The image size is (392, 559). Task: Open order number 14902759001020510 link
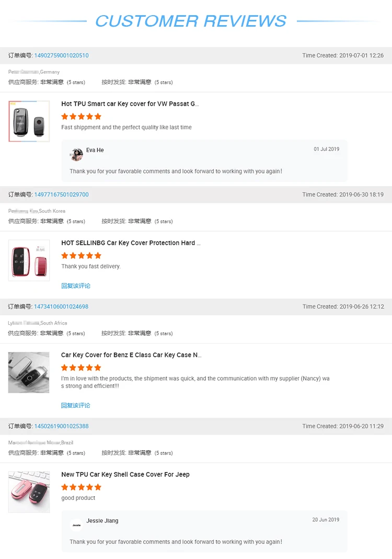tap(61, 55)
